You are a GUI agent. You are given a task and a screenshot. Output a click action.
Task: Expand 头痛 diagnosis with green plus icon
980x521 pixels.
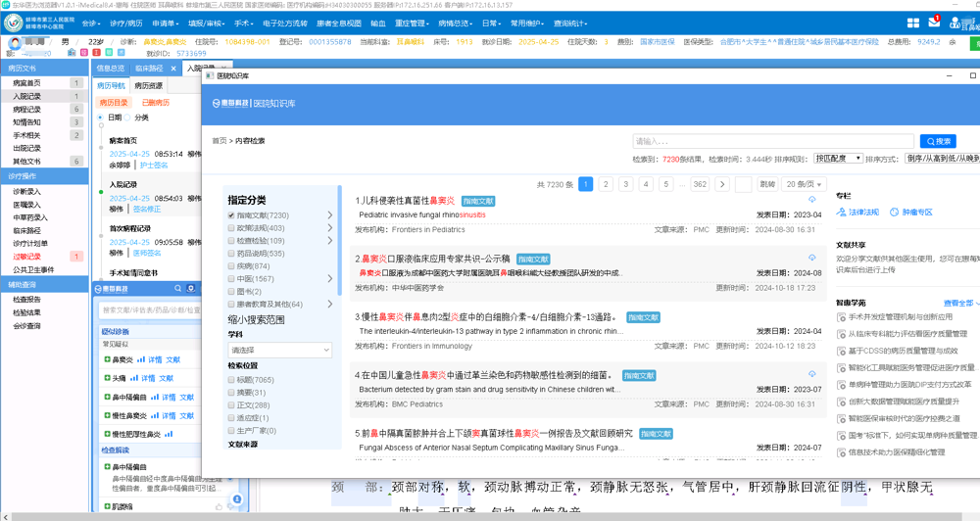pos(108,378)
